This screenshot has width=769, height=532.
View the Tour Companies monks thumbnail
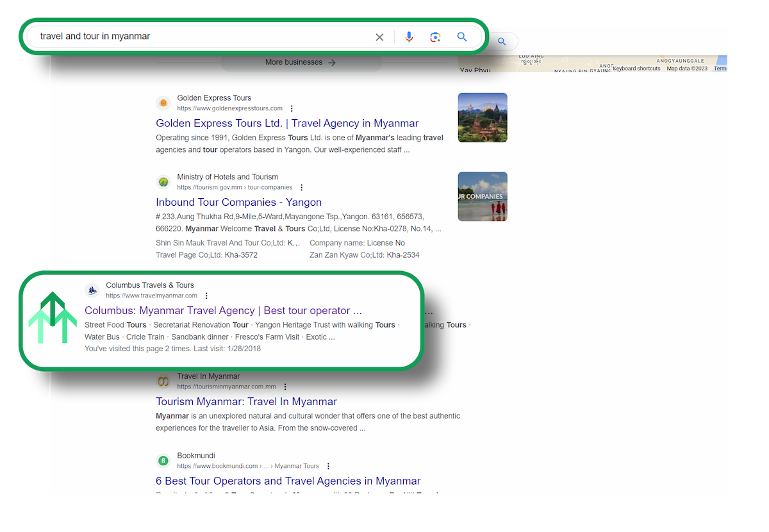(483, 196)
